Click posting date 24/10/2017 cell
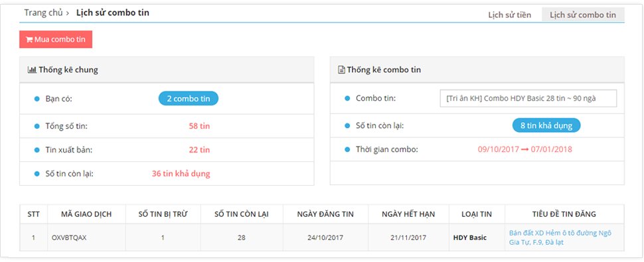The width and height of the screenshot is (644, 262). click(325, 237)
